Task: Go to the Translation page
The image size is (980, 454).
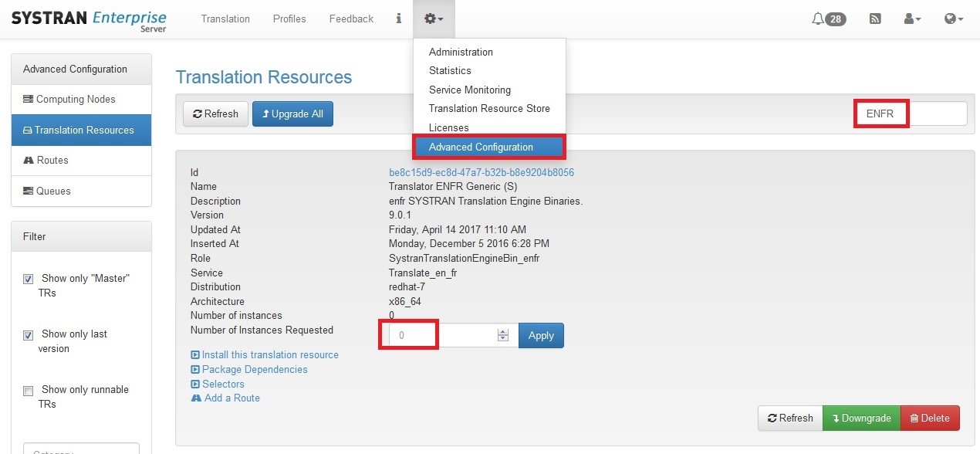Action: (225, 19)
